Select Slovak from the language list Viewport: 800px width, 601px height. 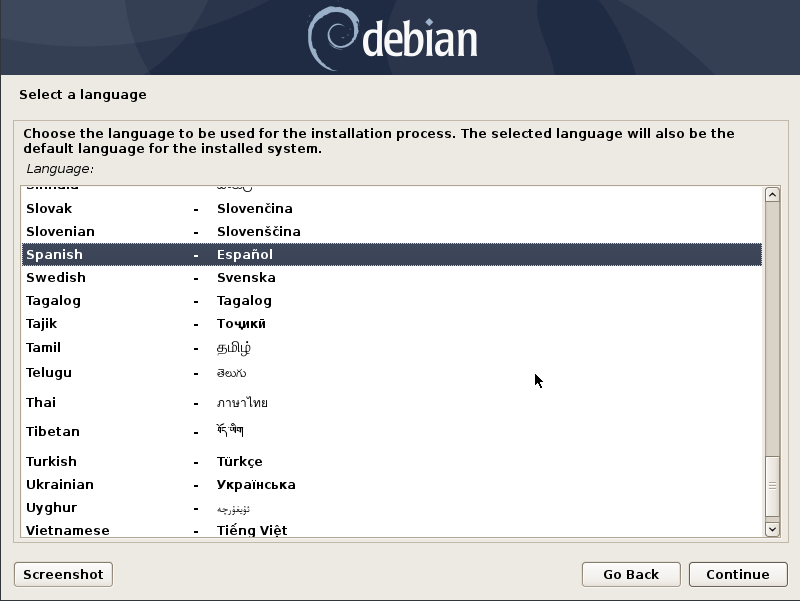[392, 209]
